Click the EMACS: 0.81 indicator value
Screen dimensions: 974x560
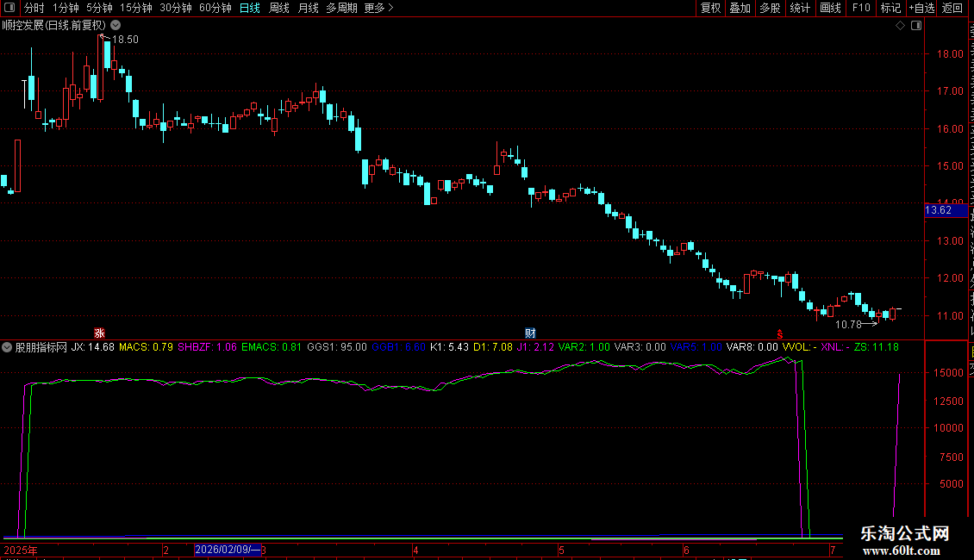click(x=272, y=347)
